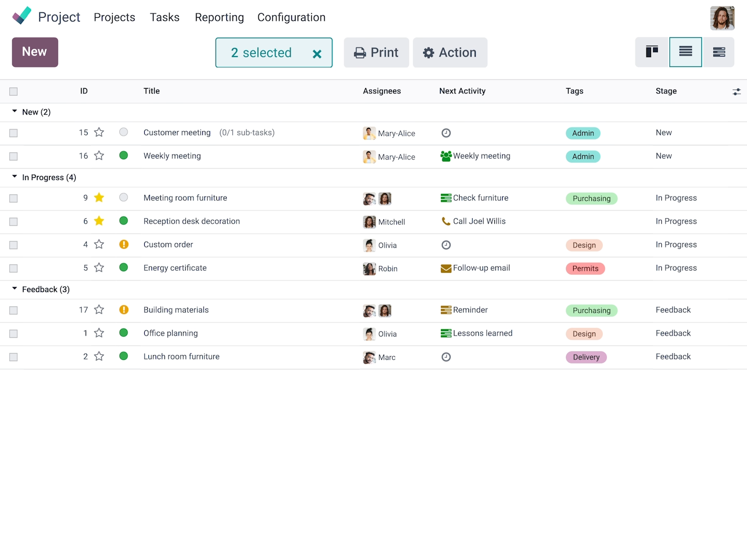This screenshot has width=747, height=560.
Task: Collapse the Feedback (3) group
Action: tap(15, 289)
